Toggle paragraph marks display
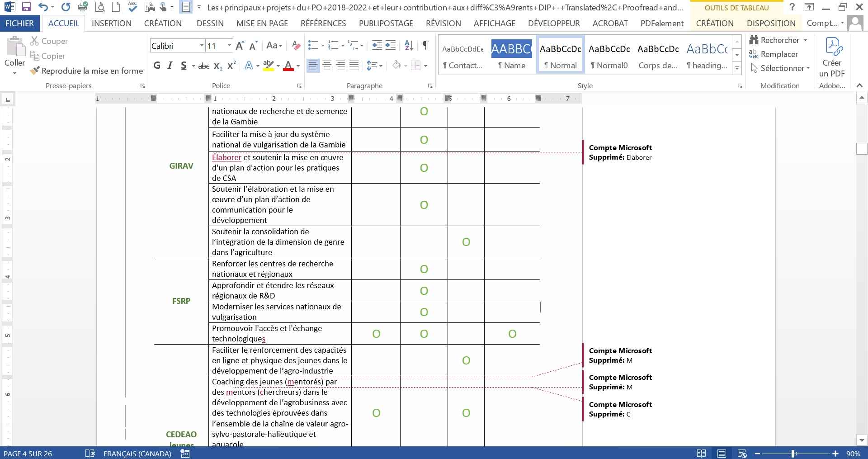The width and height of the screenshot is (868, 459). coord(426,45)
